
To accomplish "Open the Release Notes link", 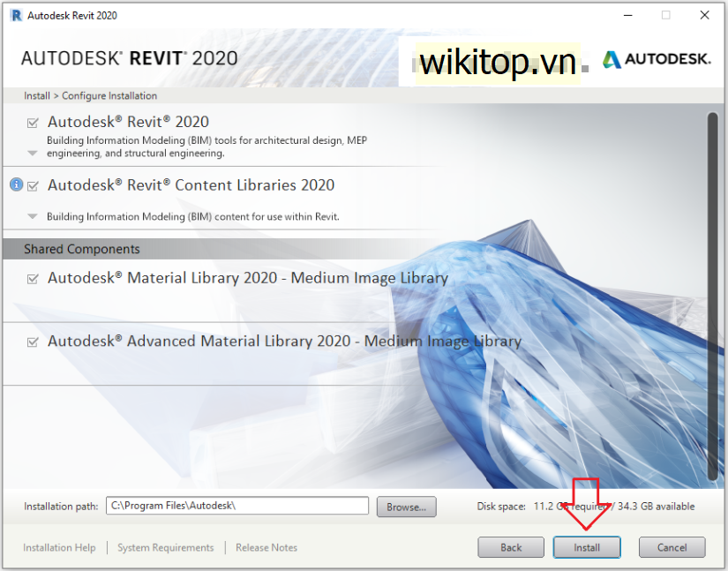I will pyautogui.click(x=266, y=548).
